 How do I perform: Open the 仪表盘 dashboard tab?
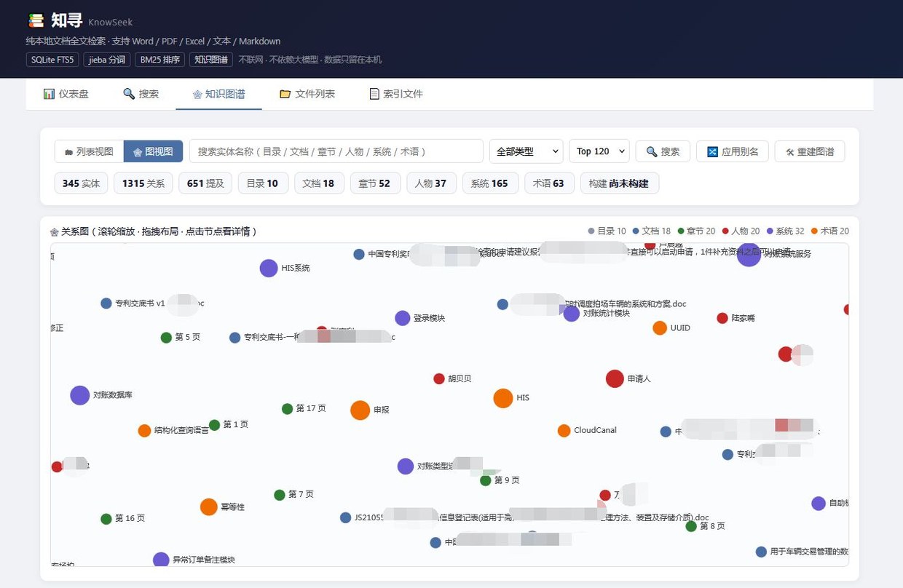[x=66, y=94]
